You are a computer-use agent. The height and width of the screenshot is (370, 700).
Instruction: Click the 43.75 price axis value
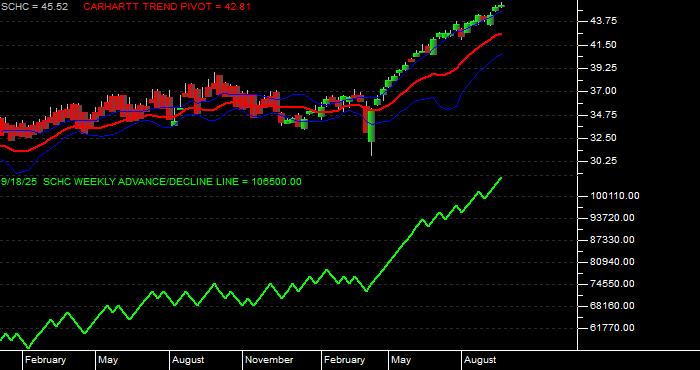tap(603, 21)
